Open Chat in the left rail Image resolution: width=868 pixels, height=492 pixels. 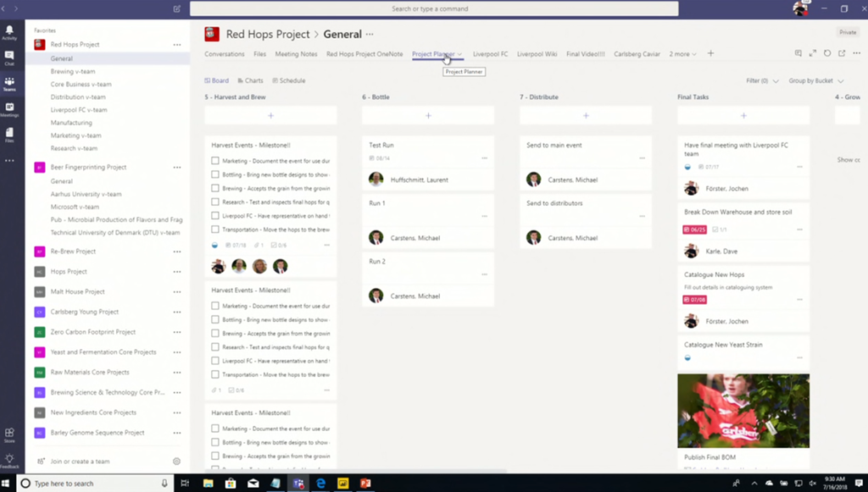[9, 58]
